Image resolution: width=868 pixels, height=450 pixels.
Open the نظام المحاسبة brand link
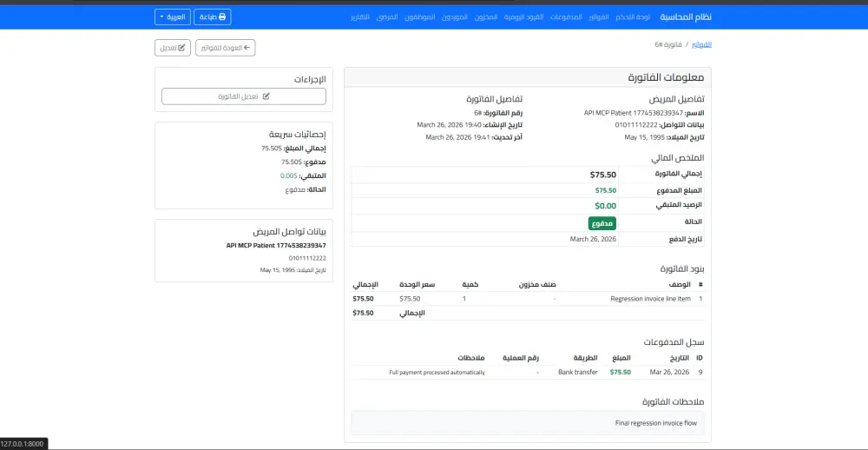(686, 17)
